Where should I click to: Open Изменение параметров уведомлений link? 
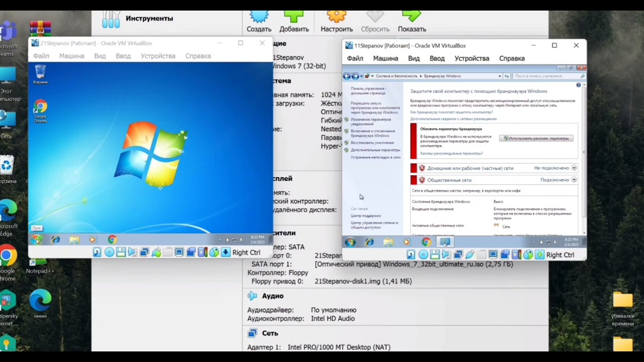coord(371,122)
